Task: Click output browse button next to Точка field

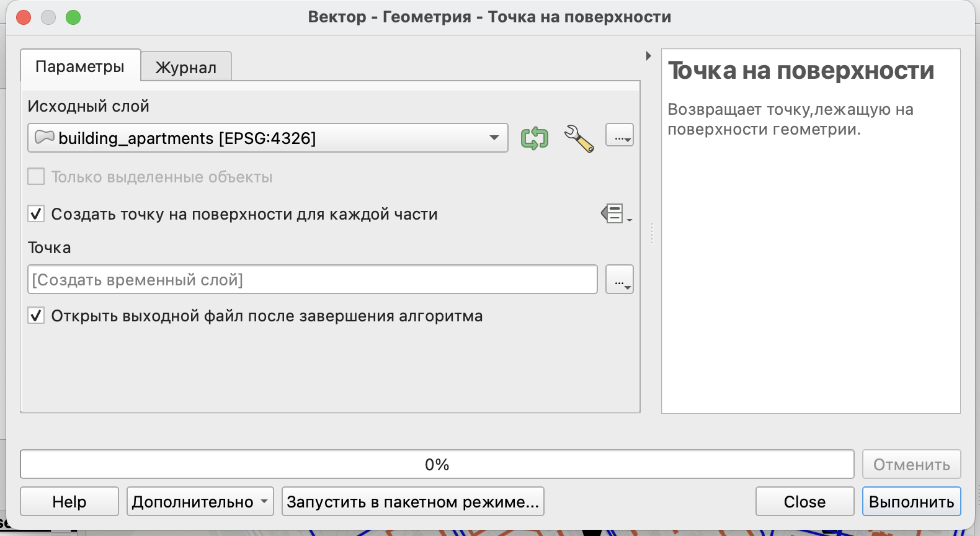Action: pyautogui.click(x=619, y=280)
